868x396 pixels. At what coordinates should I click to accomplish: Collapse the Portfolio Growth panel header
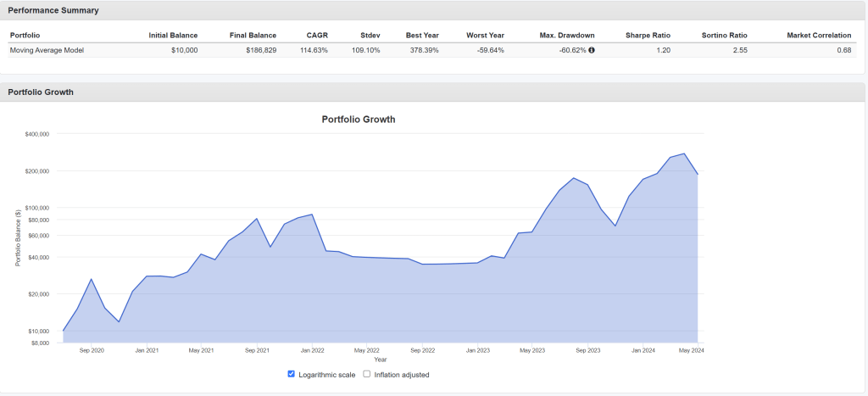41,92
